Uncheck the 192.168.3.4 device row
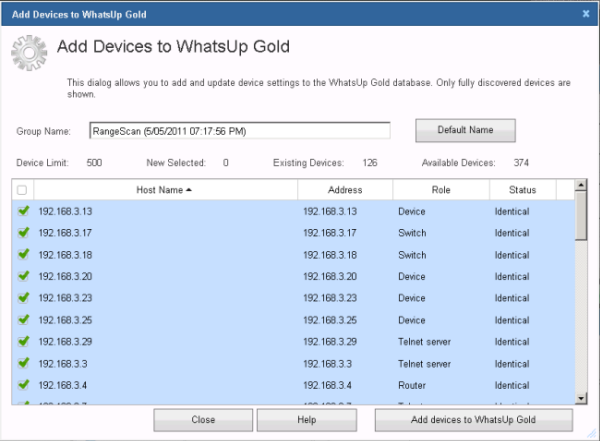600x441 pixels. coord(24,384)
